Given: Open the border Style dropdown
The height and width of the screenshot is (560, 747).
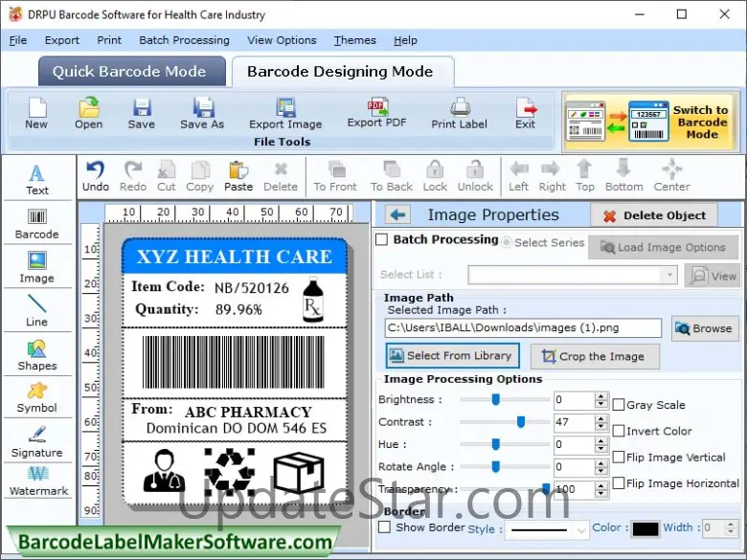Looking at the screenshot, I should click(x=580, y=529).
